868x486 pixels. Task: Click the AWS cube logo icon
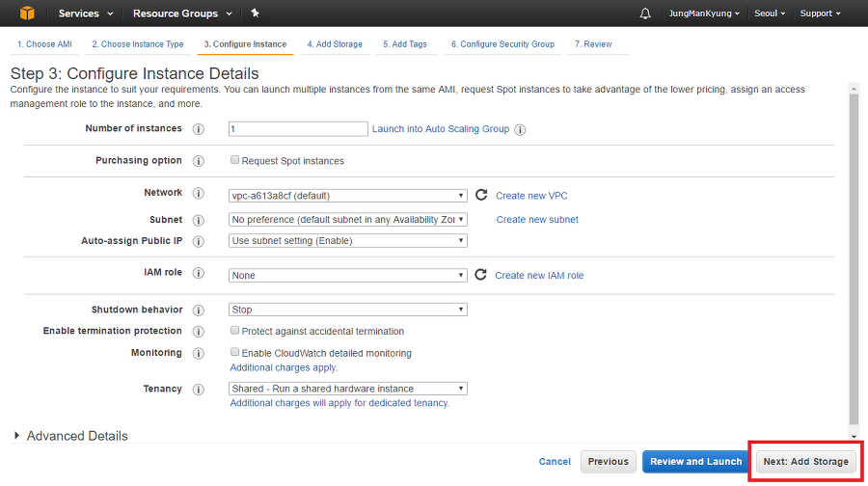click(25, 13)
